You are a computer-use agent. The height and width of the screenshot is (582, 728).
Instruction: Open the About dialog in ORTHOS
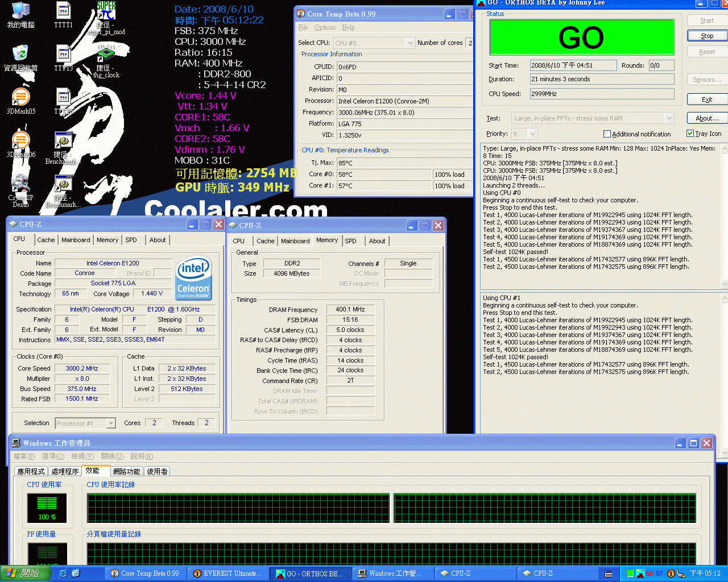point(707,118)
